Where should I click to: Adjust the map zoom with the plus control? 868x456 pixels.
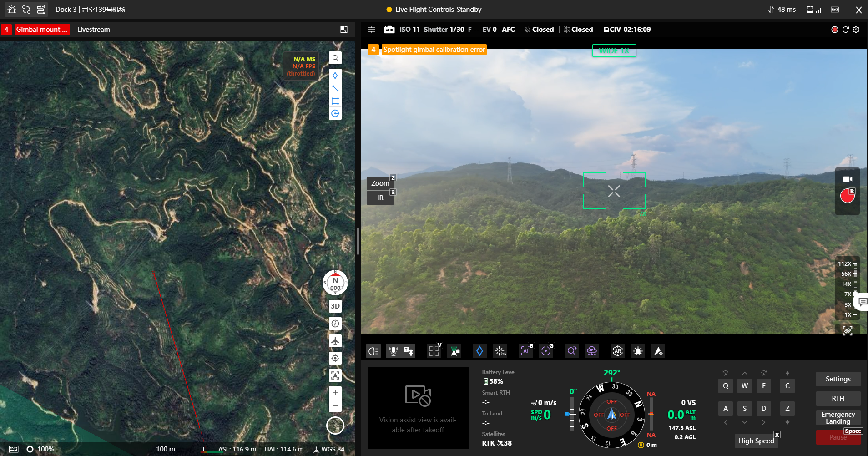pyautogui.click(x=335, y=392)
